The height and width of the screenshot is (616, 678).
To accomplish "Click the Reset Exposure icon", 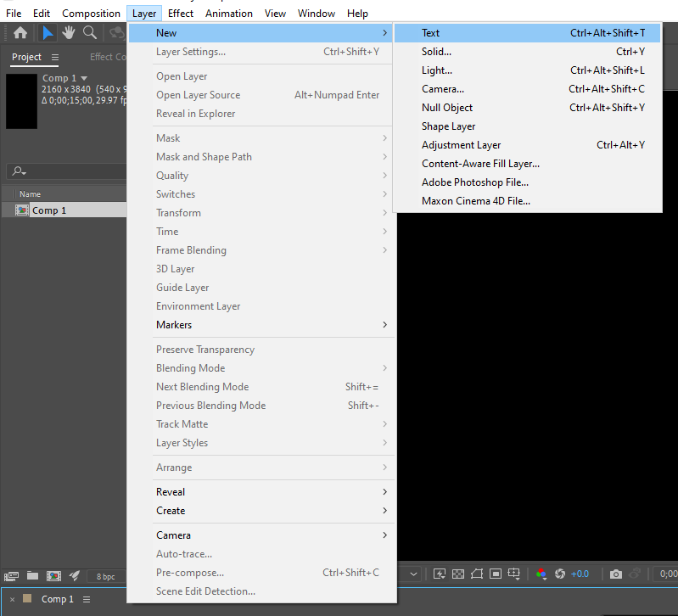I will point(560,574).
